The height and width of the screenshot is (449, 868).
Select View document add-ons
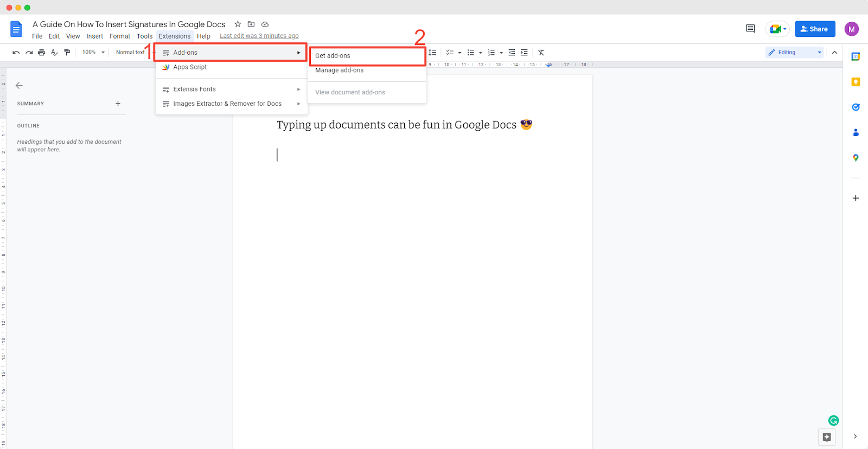pos(367,92)
